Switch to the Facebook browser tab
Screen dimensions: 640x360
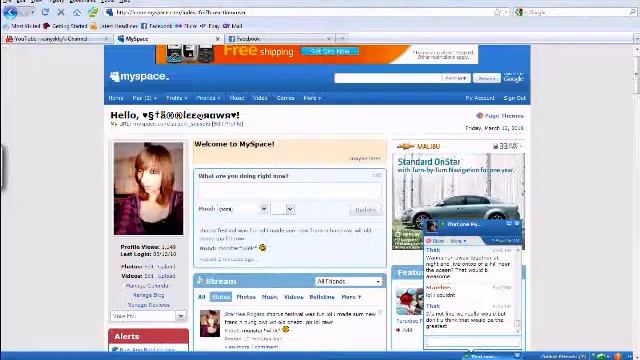tap(280, 39)
